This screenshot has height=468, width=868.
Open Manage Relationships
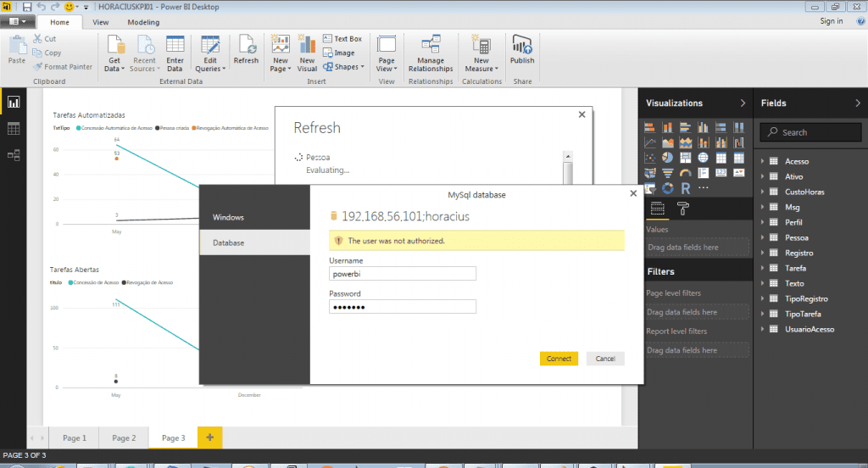click(431, 53)
